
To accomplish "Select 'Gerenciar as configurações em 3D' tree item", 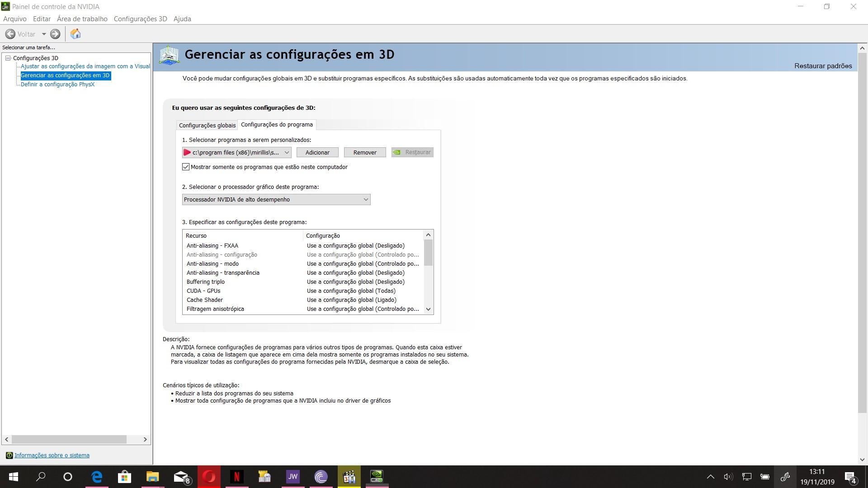I will pos(65,75).
